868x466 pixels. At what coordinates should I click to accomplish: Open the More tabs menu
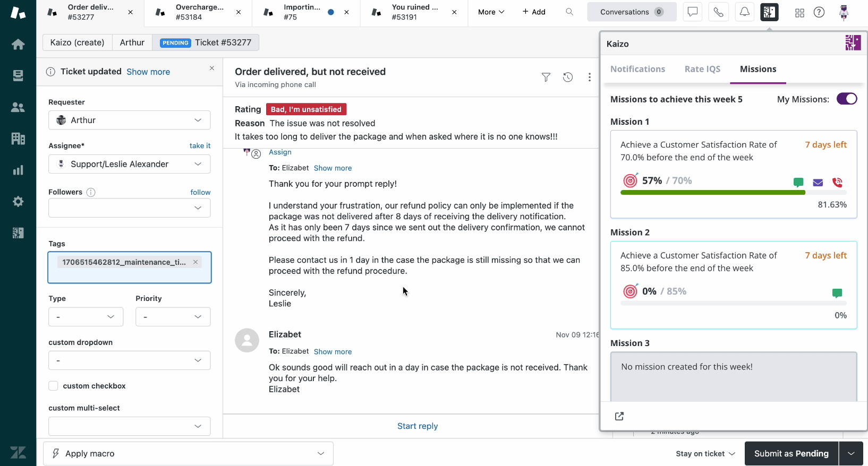491,12
